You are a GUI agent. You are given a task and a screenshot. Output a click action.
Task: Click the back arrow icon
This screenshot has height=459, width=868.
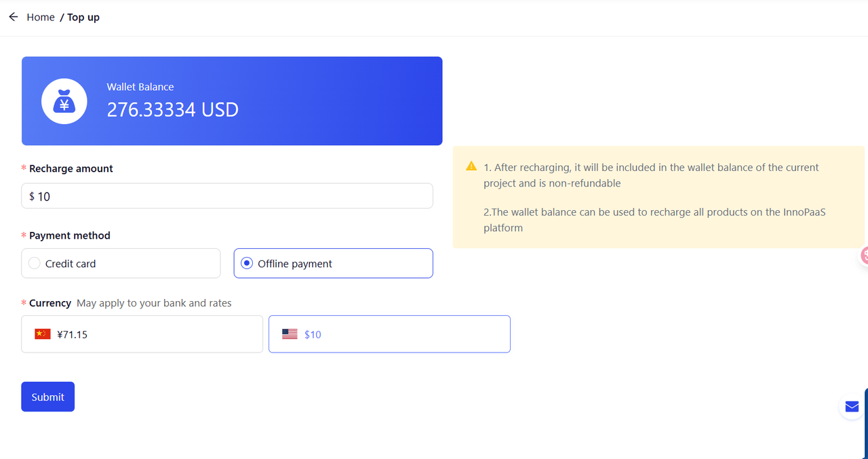(x=13, y=17)
